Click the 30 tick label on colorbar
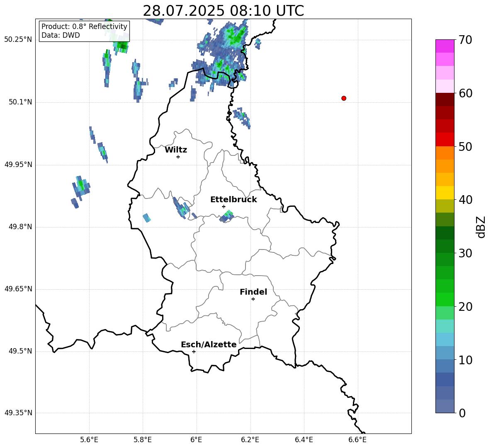The image size is (491, 448). tap(465, 253)
